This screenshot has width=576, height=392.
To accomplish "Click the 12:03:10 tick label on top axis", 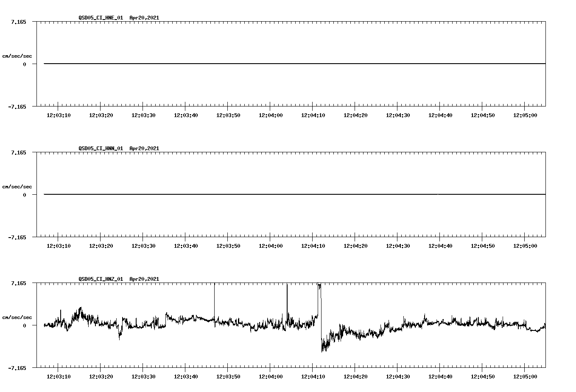I will click(59, 114).
